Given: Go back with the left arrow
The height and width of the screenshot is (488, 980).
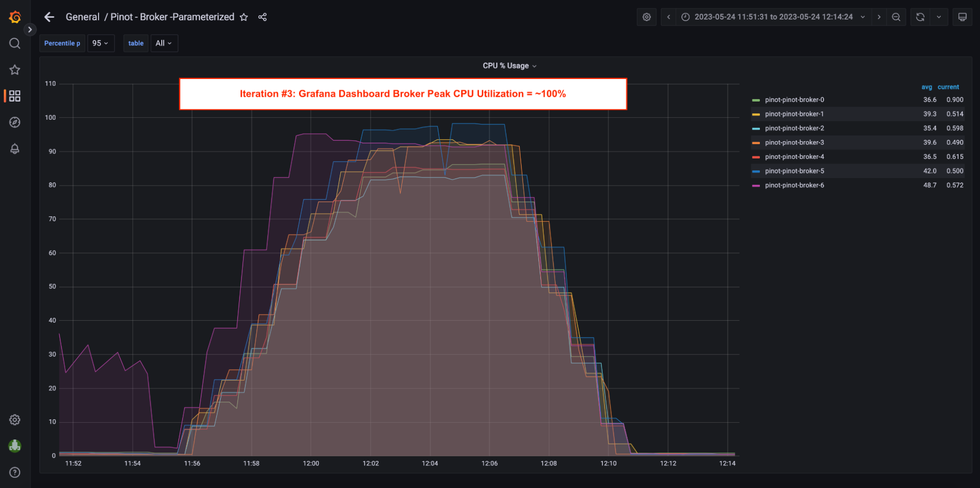Looking at the screenshot, I should coord(49,17).
